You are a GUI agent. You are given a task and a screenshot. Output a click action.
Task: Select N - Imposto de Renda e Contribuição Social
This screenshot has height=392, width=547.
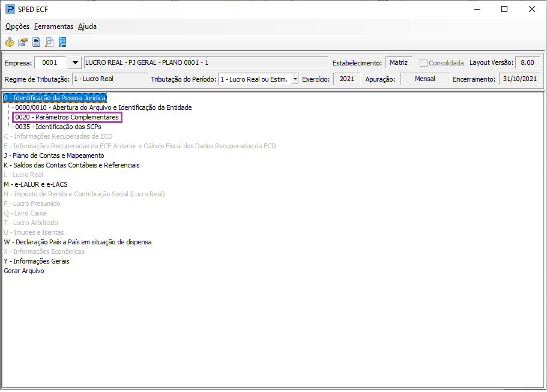pos(85,194)
